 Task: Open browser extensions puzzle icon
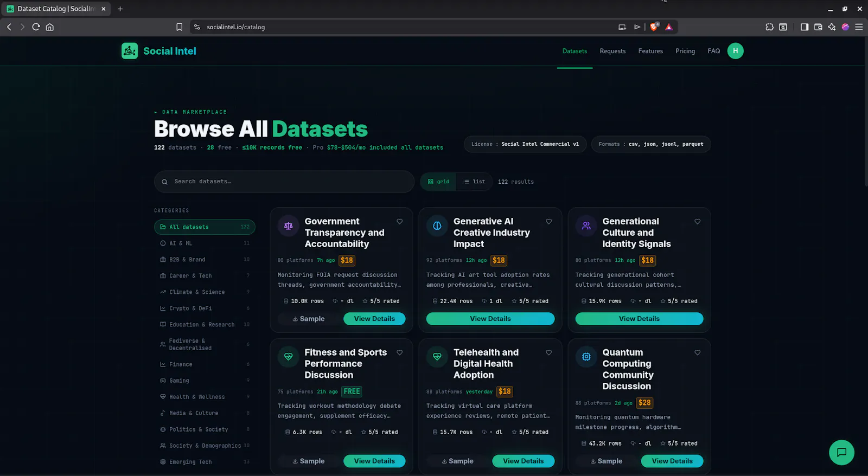769,27
